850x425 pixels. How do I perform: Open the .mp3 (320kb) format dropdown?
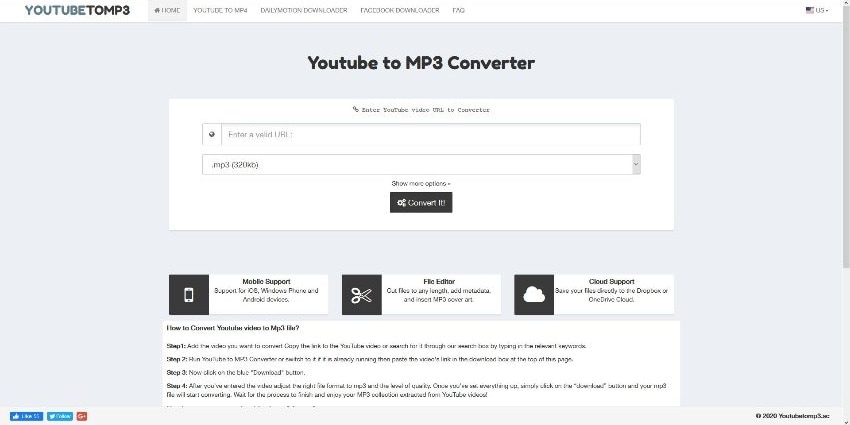point(421,165)
